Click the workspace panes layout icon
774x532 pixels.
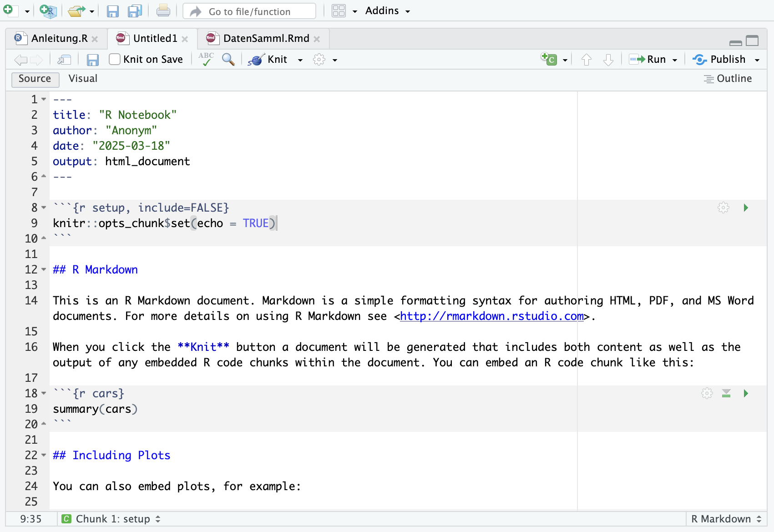point(339,11)
